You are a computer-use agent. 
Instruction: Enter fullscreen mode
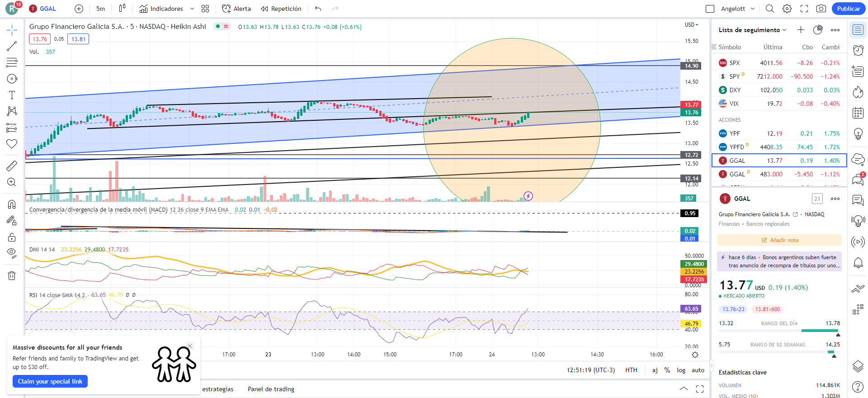pos(804,9)
